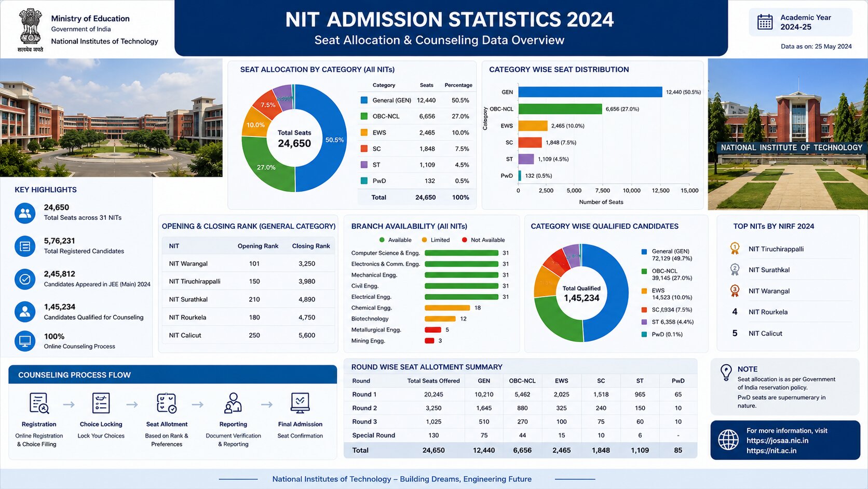Viewport: 868px width, 489px height.
Task: Click the NIT Rourkela row in rank table
Action: (x=248, y=318)
